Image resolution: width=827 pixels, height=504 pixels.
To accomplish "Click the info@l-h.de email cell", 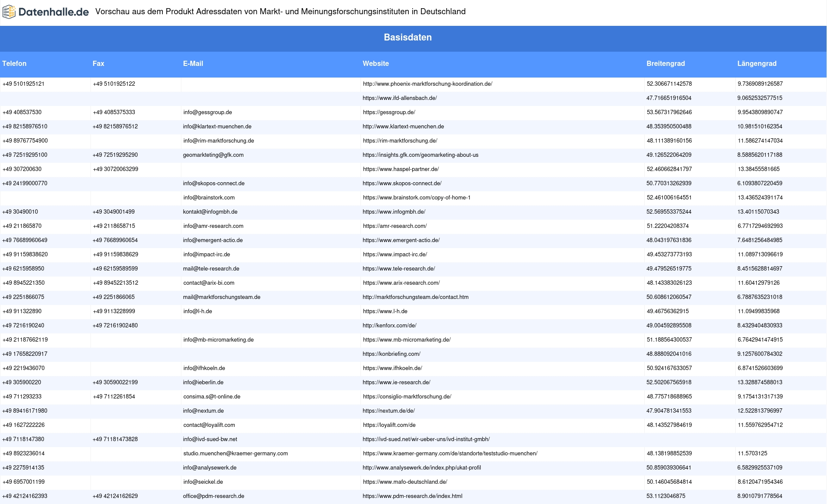I will coord(198,311).
